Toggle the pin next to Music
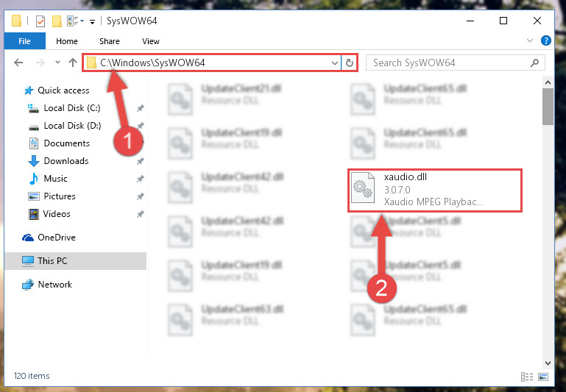566x392 pixels. click(141, 179)
